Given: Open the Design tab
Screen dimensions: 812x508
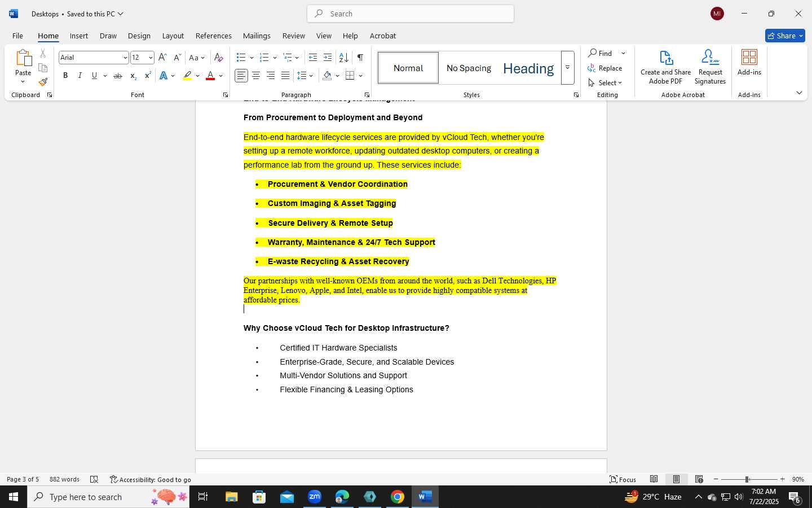Looking at the screenshot, I should [x=139, y=36].
